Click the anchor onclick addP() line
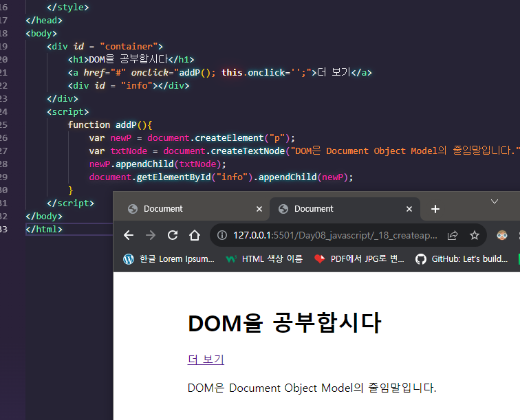The image size is (520, 420). tap(220, 73)
